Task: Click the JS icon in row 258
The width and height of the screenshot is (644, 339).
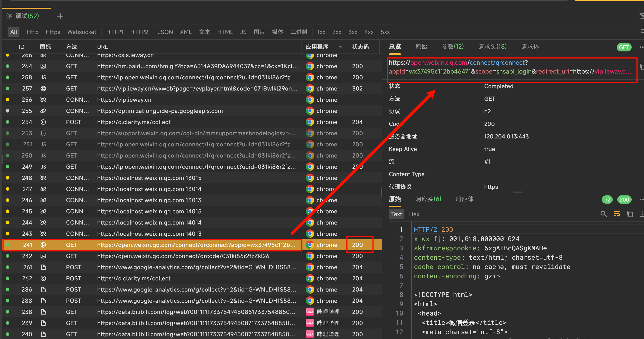Action: pos(43,77)
